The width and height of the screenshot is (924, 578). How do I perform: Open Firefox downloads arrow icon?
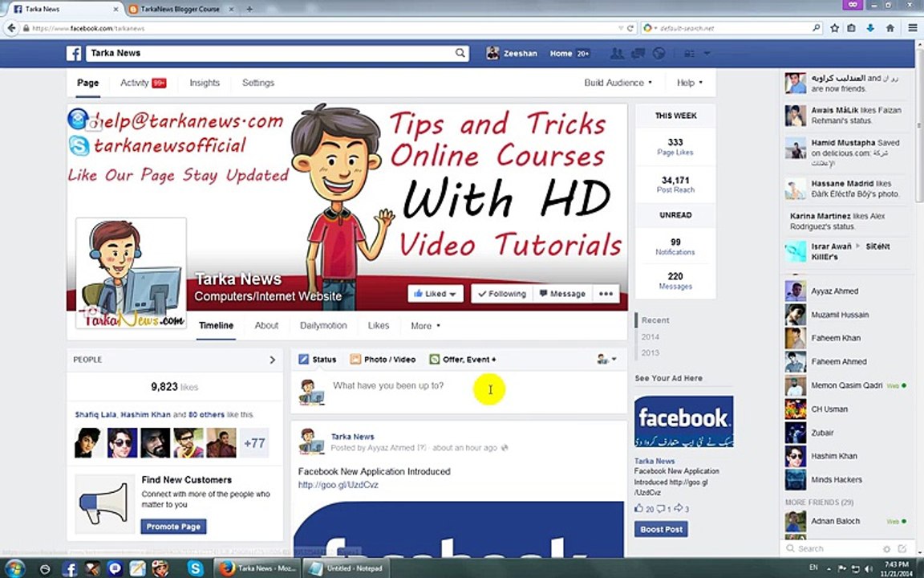pyautogui.click(x=870, y=28)
